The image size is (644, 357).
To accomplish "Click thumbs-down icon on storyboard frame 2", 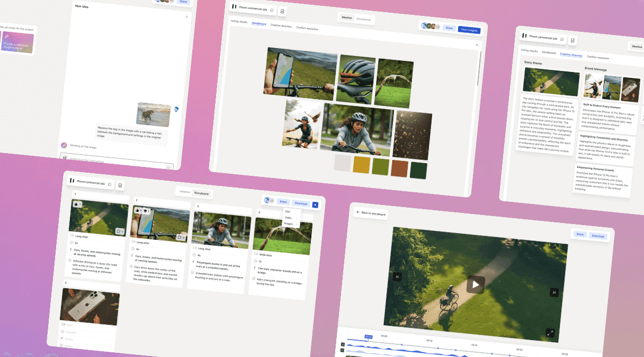I will [145, 211].
